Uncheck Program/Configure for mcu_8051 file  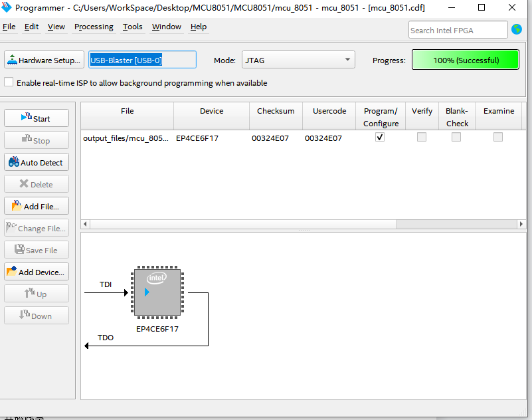pyautogui.click(x=380, y=138)
